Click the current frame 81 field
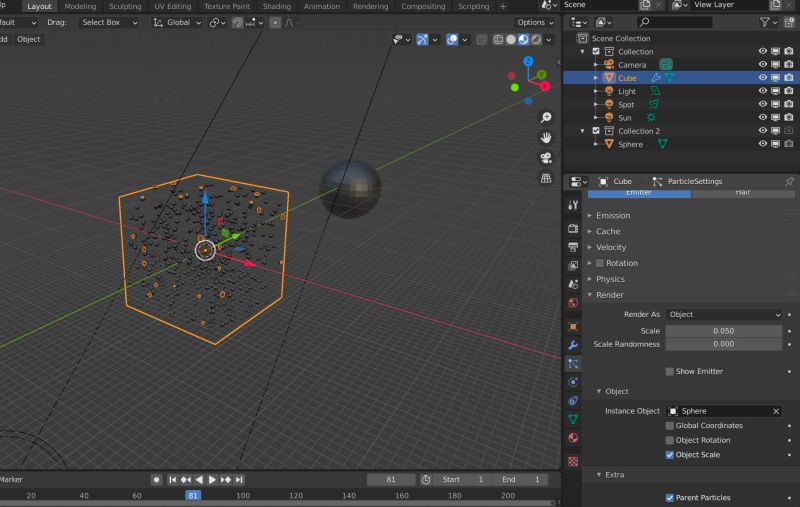 391,480
